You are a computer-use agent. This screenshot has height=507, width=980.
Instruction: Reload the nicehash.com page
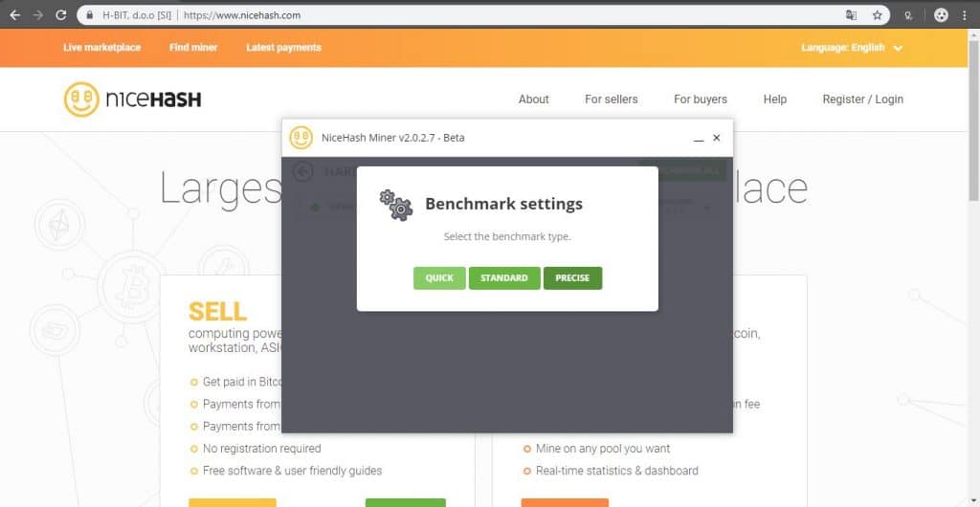(60, 15)
